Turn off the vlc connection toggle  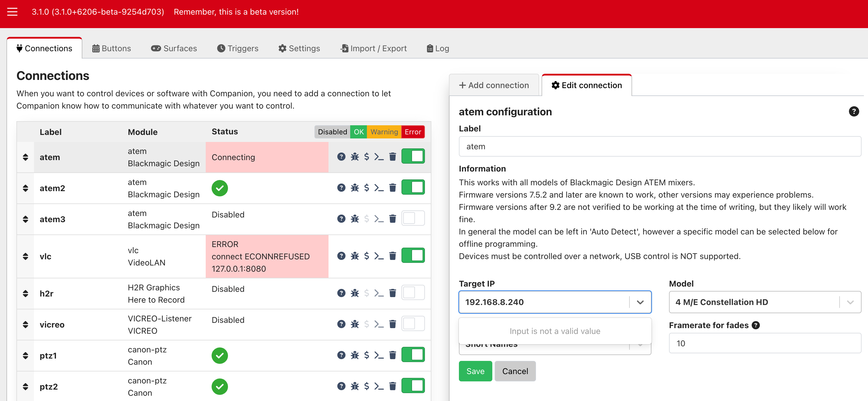[413, 256]
